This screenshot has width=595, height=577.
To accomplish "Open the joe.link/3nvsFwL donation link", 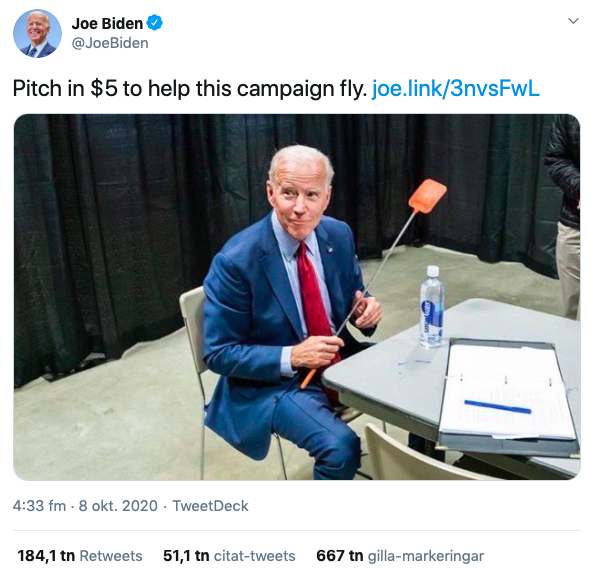I will 455,88.
